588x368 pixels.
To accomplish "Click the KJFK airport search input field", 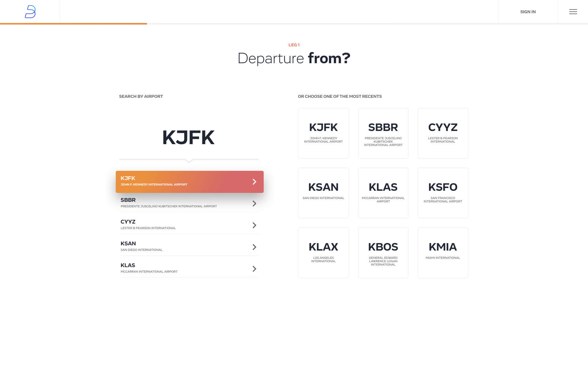I will tap(189, 137).
